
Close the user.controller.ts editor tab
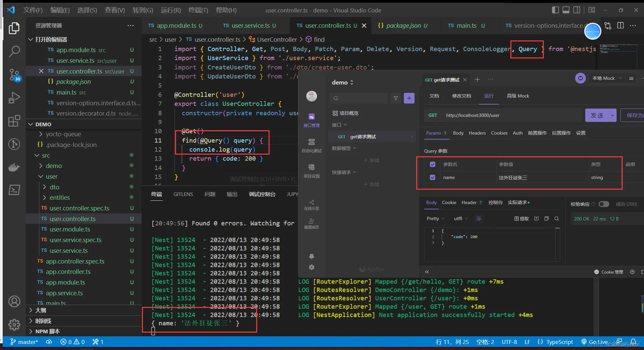364,26
